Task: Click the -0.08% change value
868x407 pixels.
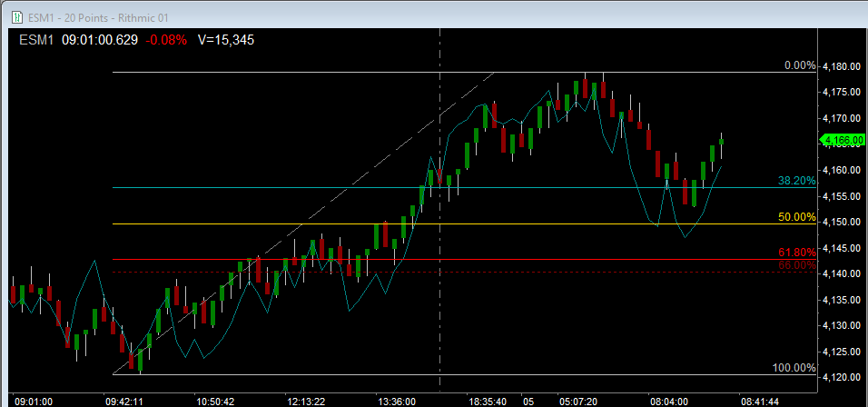Action: [x=166, y=40]
